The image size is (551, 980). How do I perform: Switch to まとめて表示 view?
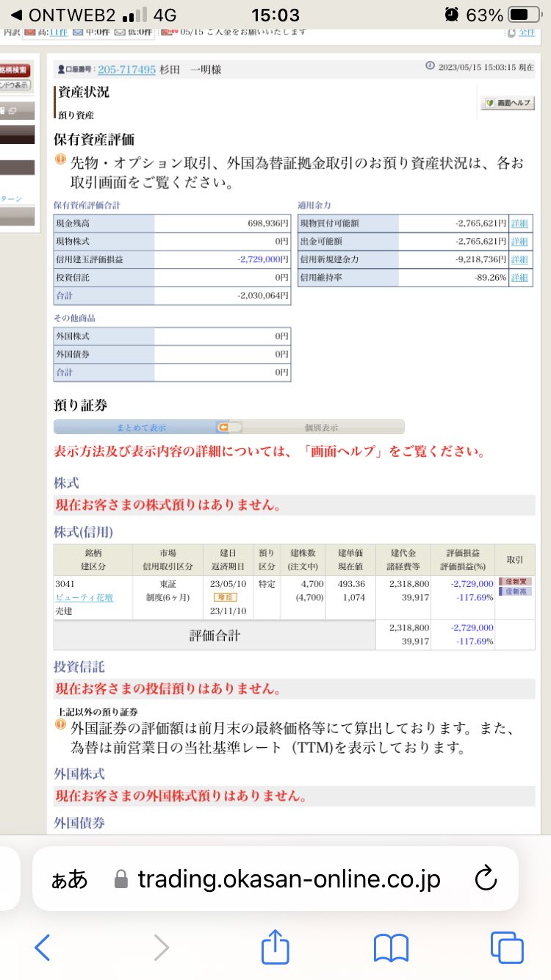coord(140,428)
